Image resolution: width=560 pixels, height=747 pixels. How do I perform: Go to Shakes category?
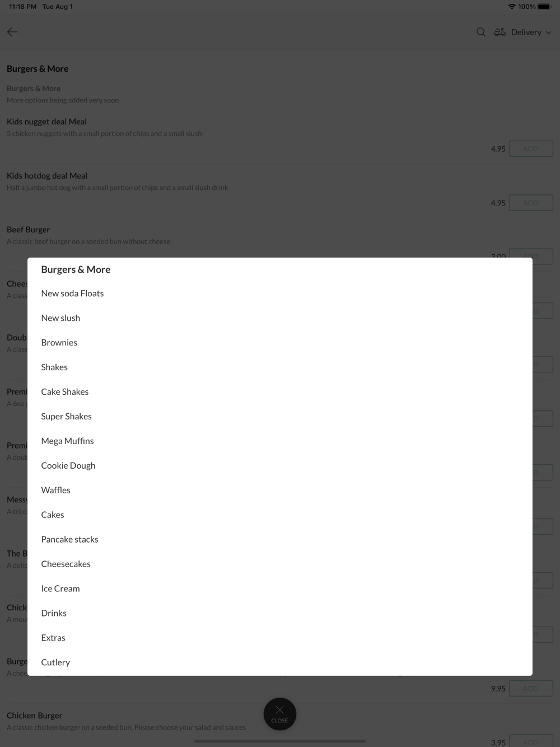coord(54,367)
